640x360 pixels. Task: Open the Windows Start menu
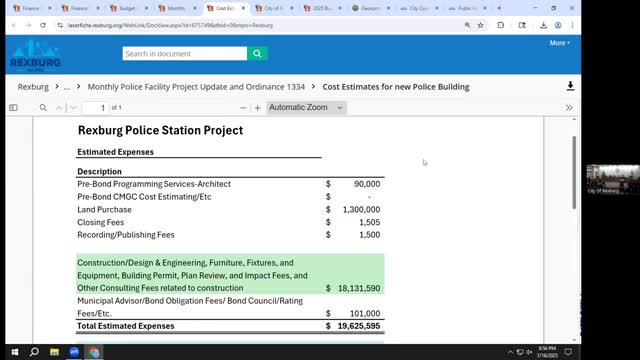click(15, 352)
